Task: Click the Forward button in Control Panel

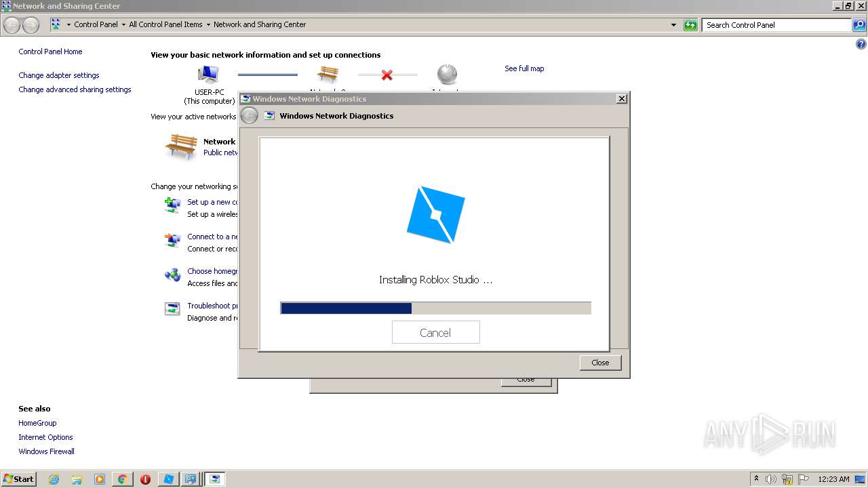Action: pyautogui.click(x=31, y=25)
